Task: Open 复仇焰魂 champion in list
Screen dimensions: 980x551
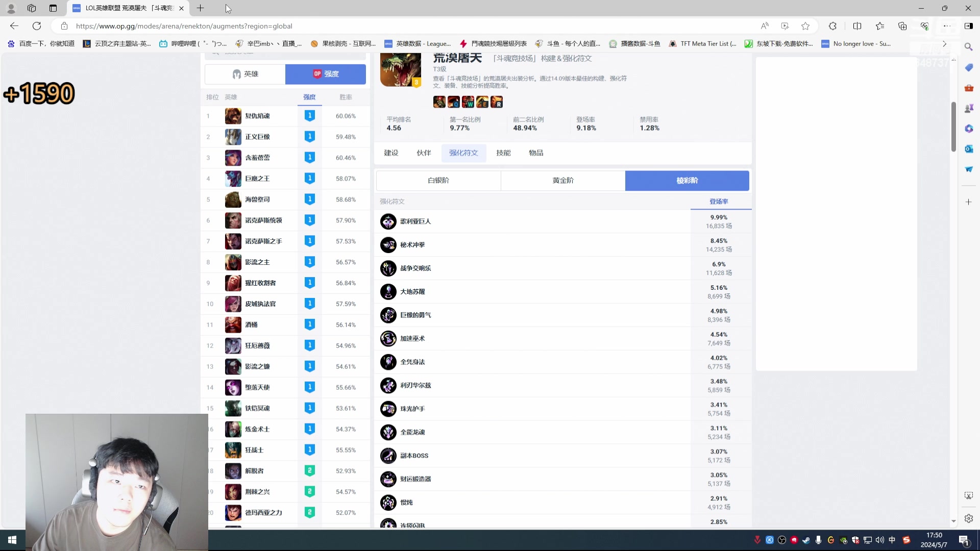Action: pyautogui.click(x=257, y=116)
